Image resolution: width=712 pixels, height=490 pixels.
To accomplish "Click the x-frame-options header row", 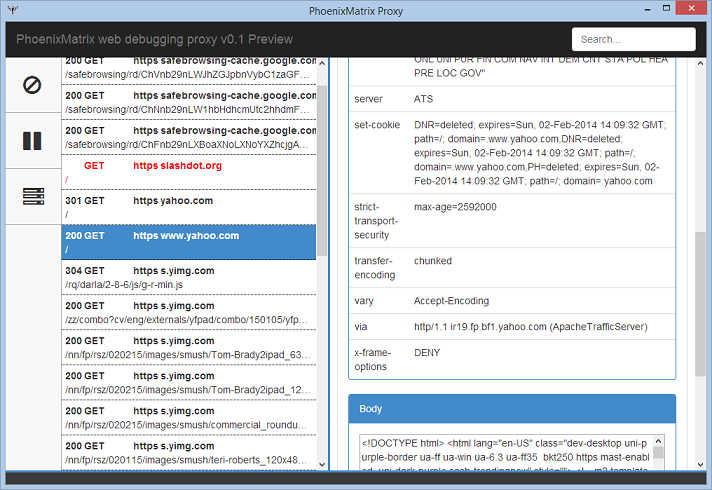I will point(511,359).
